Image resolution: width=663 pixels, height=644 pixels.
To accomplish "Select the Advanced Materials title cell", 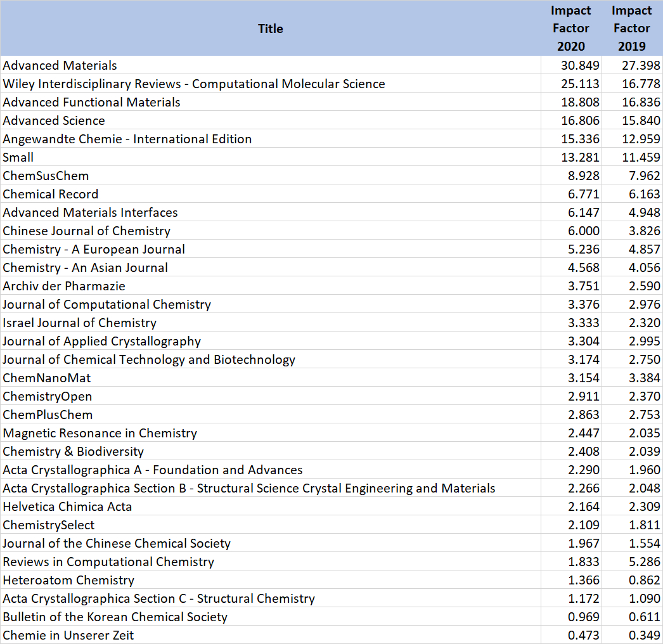I will pyautogui.click(x=60, y=65).
